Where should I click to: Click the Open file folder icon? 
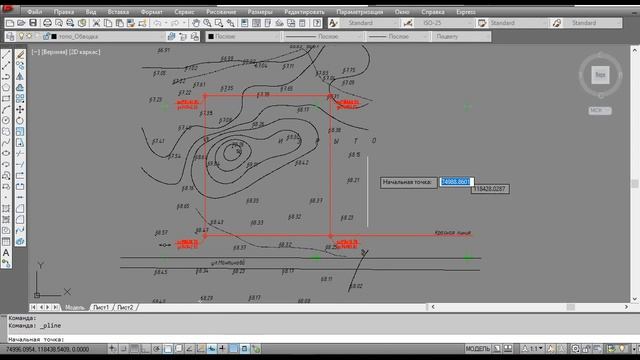pyautogui.click(x=21, y=23)
